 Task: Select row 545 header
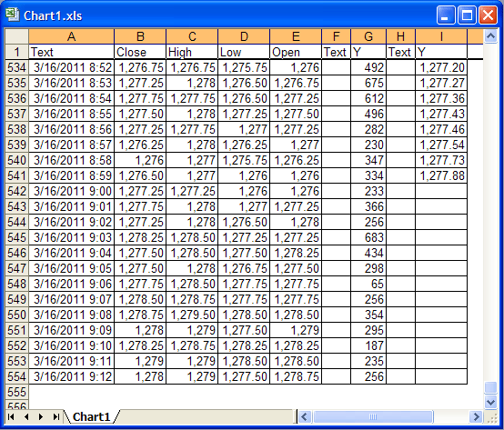tap(16, 237)
